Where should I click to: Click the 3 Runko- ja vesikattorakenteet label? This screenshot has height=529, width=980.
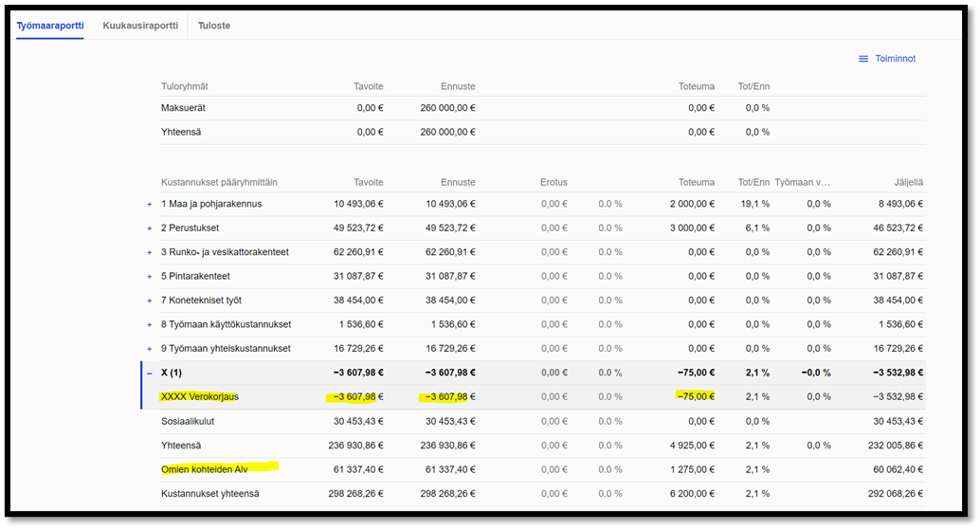click(225, 252)
